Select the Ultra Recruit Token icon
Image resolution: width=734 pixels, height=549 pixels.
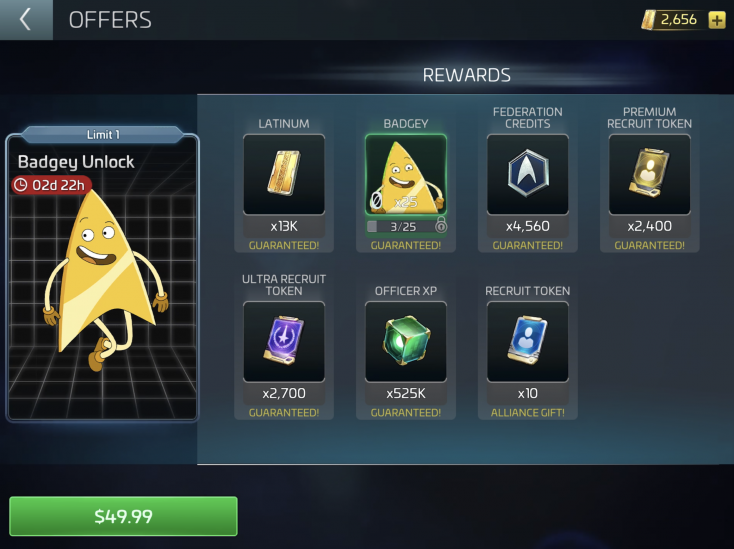click(x=284, y=342)
